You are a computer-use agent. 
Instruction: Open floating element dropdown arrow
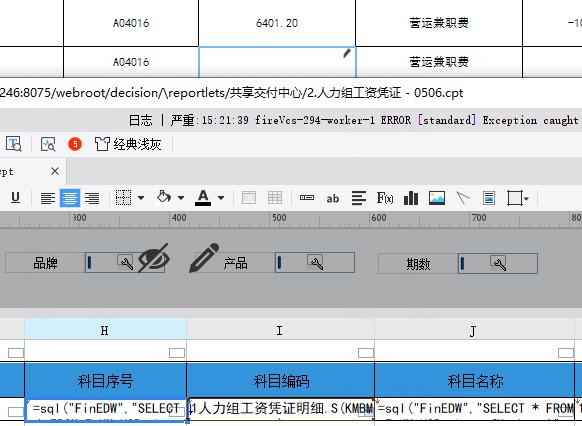[527, 199]
